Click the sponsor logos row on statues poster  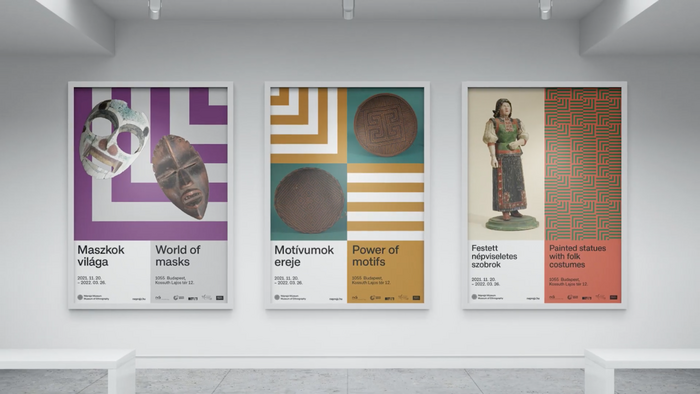pyautogui.click(x=583, y=297)
